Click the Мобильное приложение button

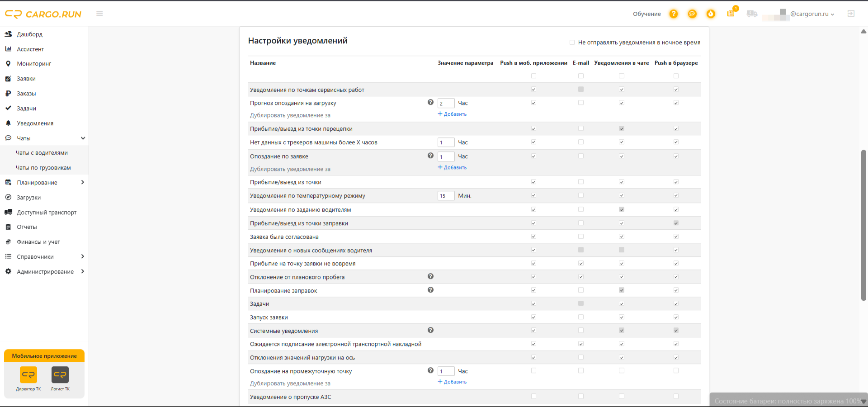[44, 356]
